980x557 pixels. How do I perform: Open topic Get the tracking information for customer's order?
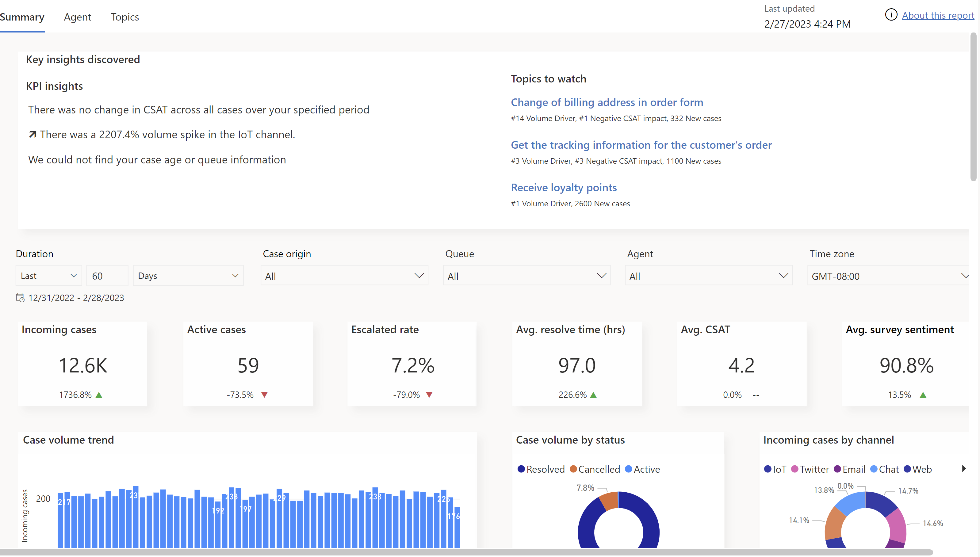[641, 145]
